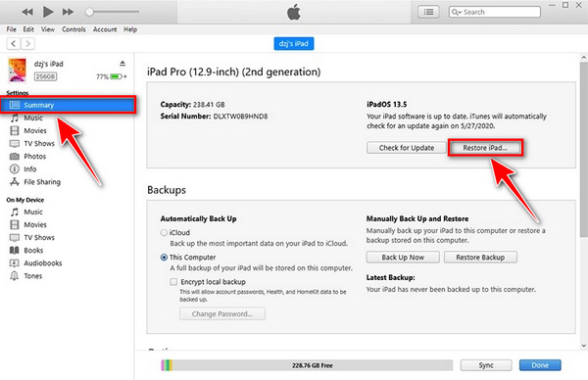Click the iPad device thumbnail
The height and width of the screenshot is (380, 588).
click(18, 70)
